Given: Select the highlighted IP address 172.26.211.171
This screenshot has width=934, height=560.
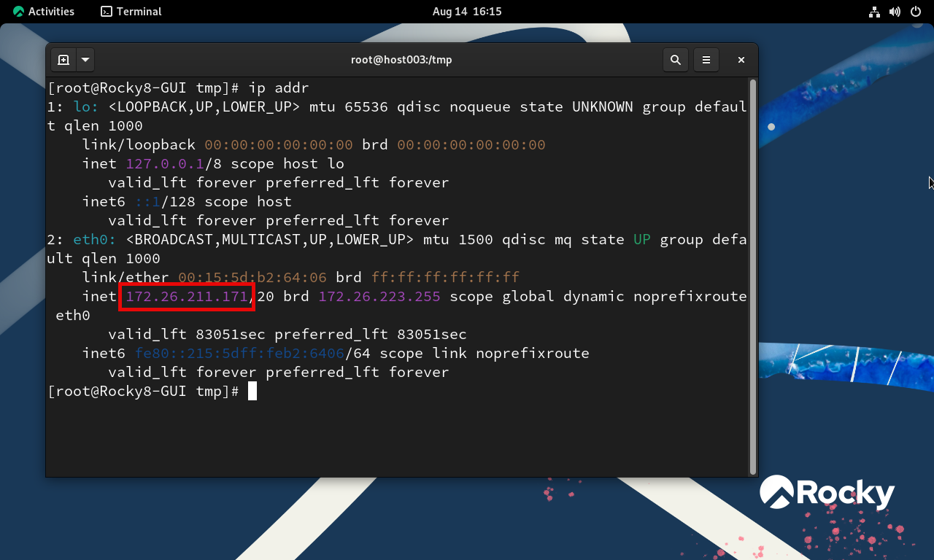Looking at the screenshot, I should 185,296.
